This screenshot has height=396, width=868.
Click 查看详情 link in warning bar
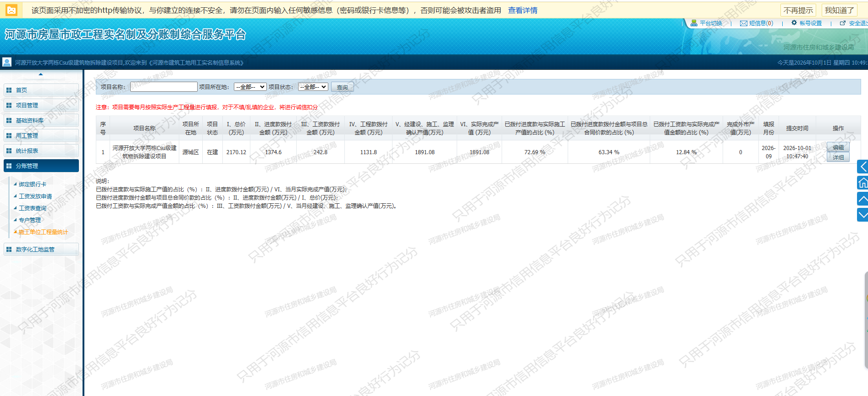point(523,10)
